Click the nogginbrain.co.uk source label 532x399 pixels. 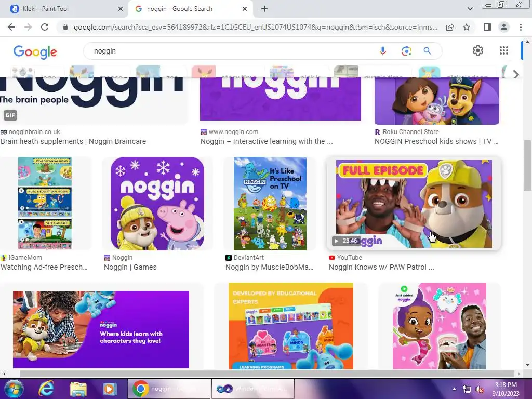point(34,131)
